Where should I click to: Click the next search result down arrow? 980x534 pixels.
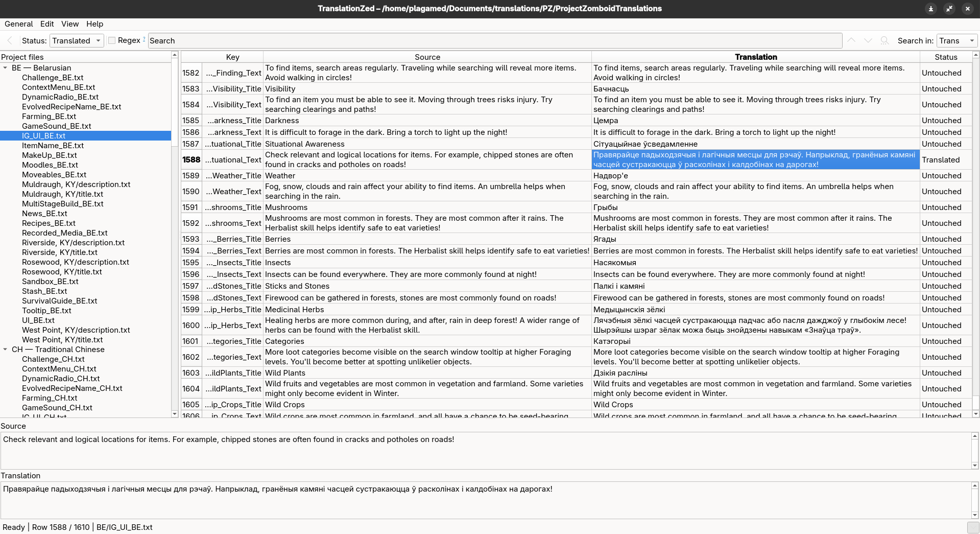[868, 40]
